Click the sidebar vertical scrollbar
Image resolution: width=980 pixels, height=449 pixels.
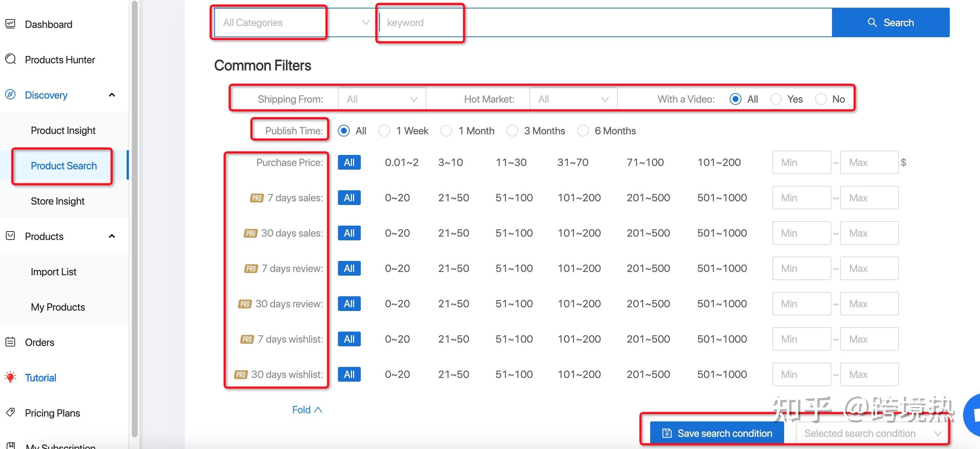[x=134, y=220]
